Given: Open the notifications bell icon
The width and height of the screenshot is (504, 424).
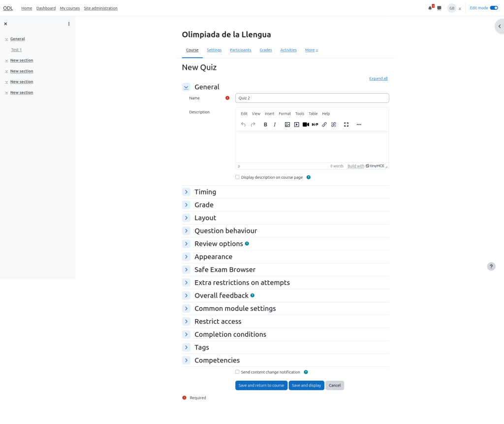Looking at the screenshot, I should 430,8.
